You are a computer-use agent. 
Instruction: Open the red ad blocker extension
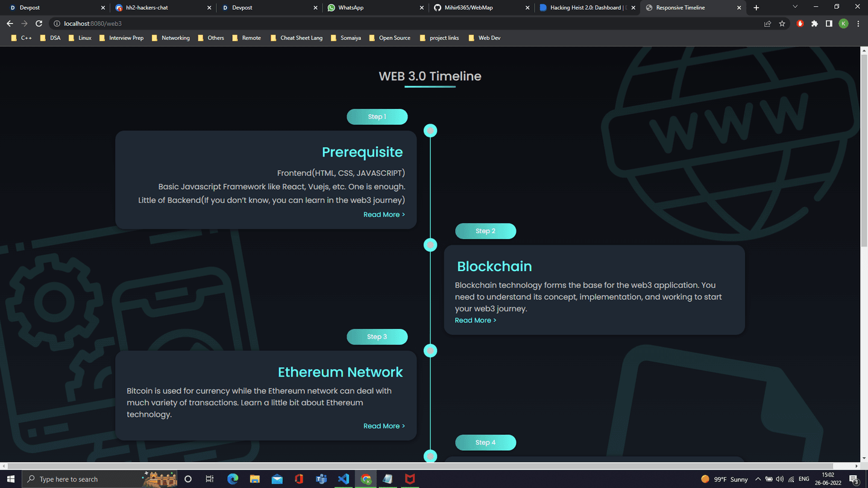click(x=800, y=23)
